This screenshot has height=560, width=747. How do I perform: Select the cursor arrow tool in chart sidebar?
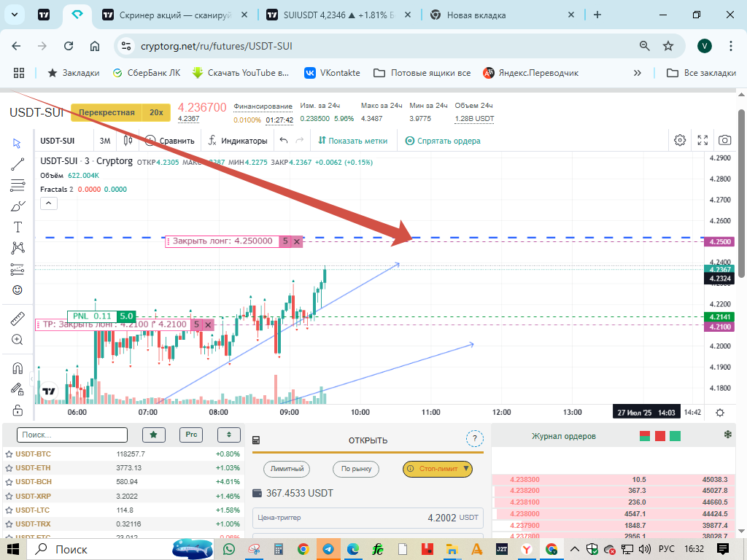click(x=18, y=144)
